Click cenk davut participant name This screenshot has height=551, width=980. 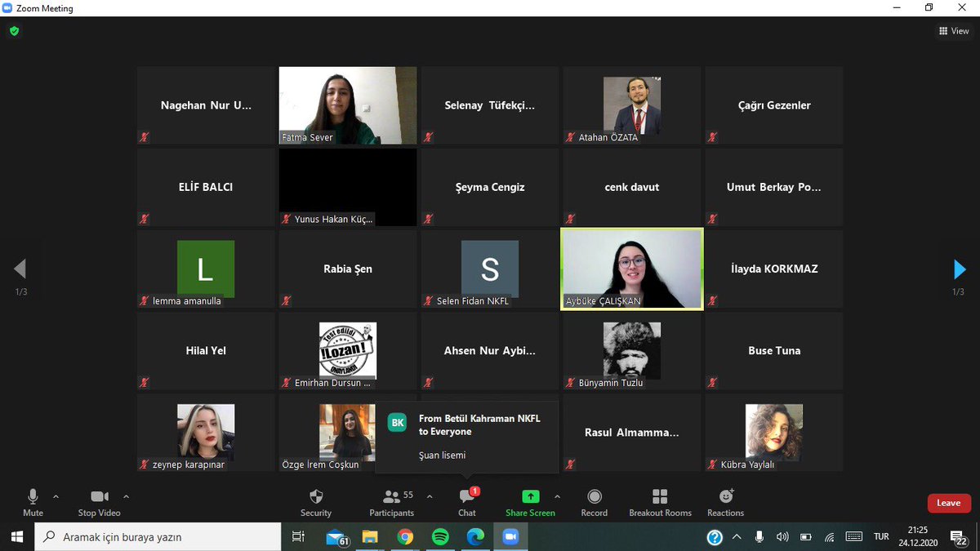tap(632, 187)
